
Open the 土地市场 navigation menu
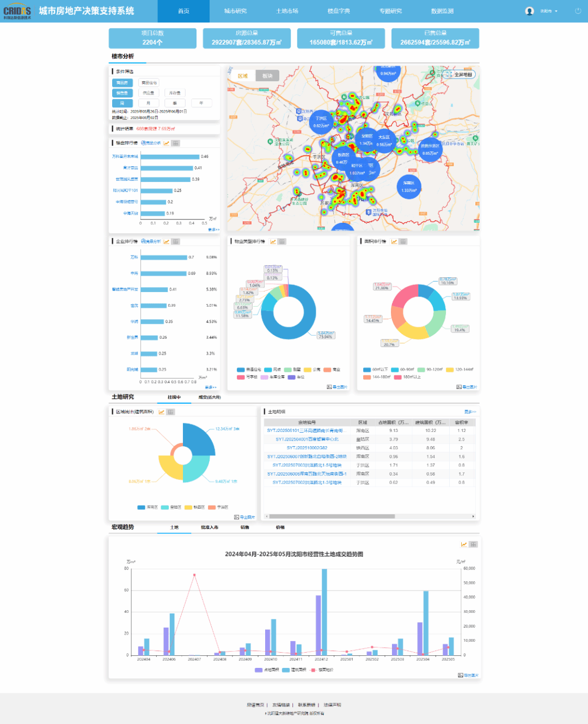(287, 11)
